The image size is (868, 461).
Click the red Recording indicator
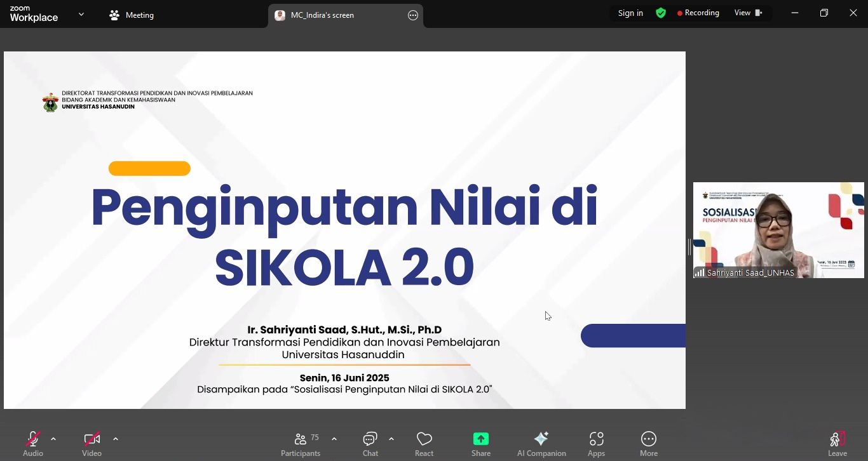tap(698, 12)
